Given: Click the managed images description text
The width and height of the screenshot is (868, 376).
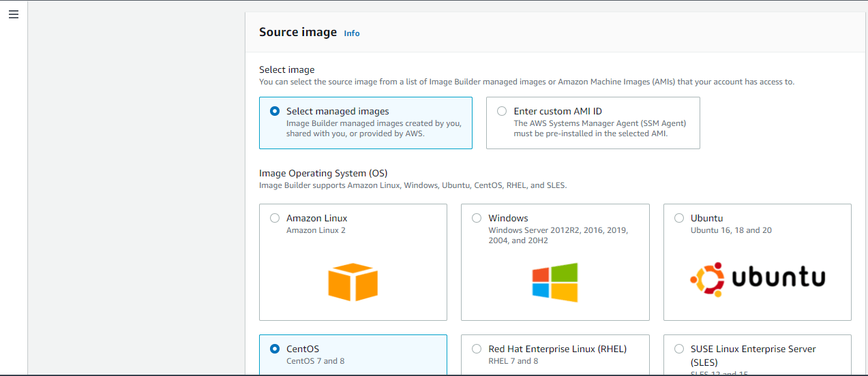Looking at the screenshot, I should 374,129.
